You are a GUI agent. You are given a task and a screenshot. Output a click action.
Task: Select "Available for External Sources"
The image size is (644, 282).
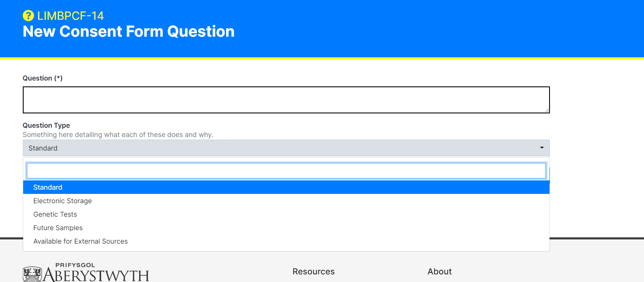click(x=81, y=241)
